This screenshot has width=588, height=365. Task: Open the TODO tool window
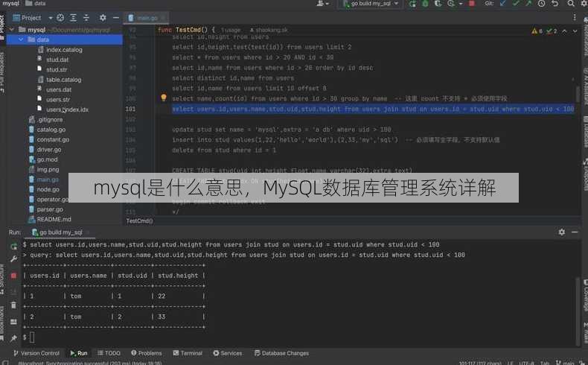[109, 353]
